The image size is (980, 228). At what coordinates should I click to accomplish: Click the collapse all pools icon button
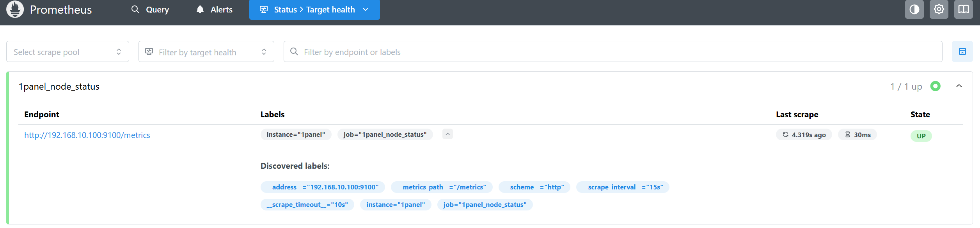pyautogui.click(x=962, y=51)
